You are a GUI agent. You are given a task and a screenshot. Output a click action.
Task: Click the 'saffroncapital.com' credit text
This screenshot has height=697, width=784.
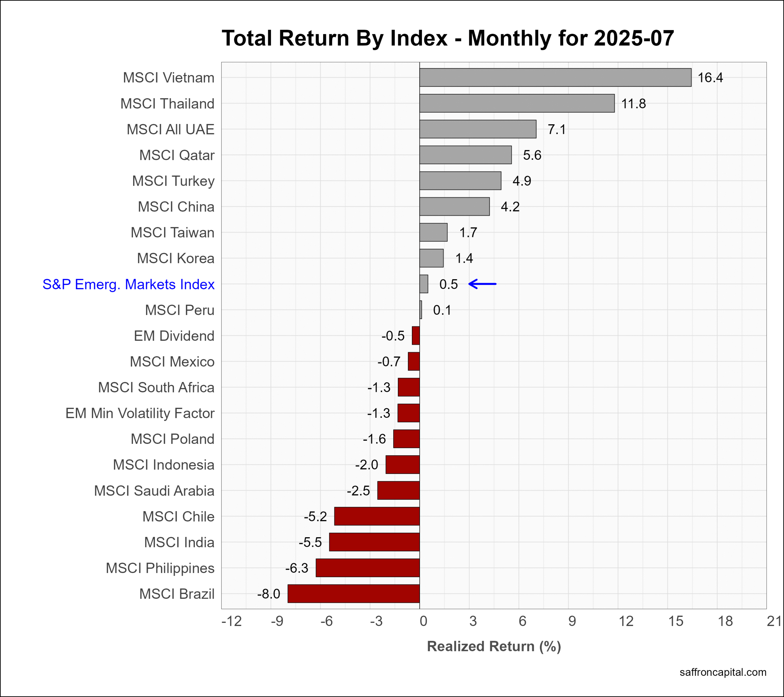(x=723, y=673)
